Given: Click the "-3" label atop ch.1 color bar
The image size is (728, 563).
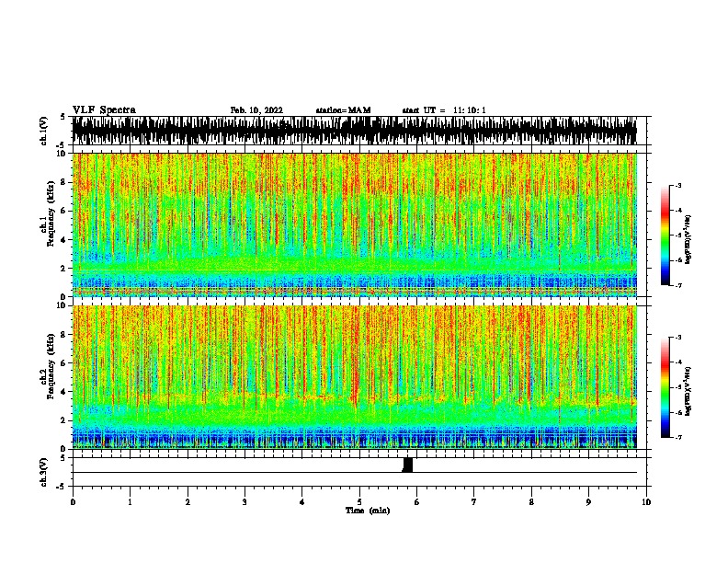Looking at the screenshot, I should [x=677, y=185].
